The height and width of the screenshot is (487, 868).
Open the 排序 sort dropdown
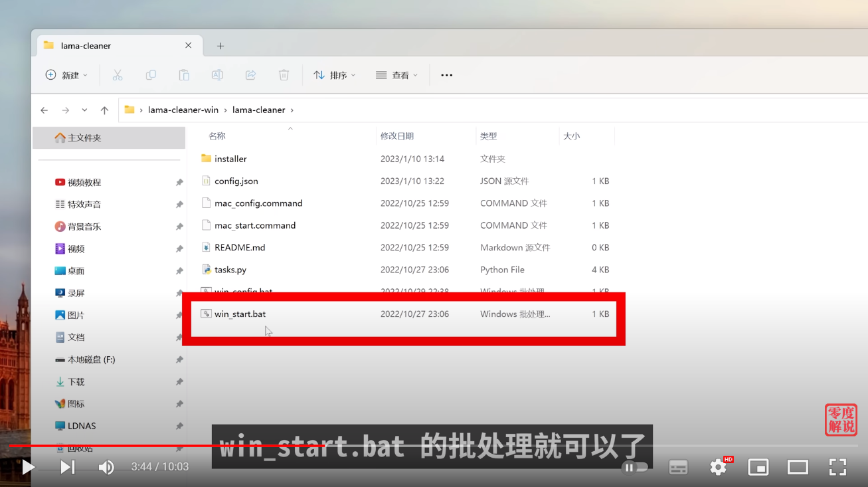point(335,75)
